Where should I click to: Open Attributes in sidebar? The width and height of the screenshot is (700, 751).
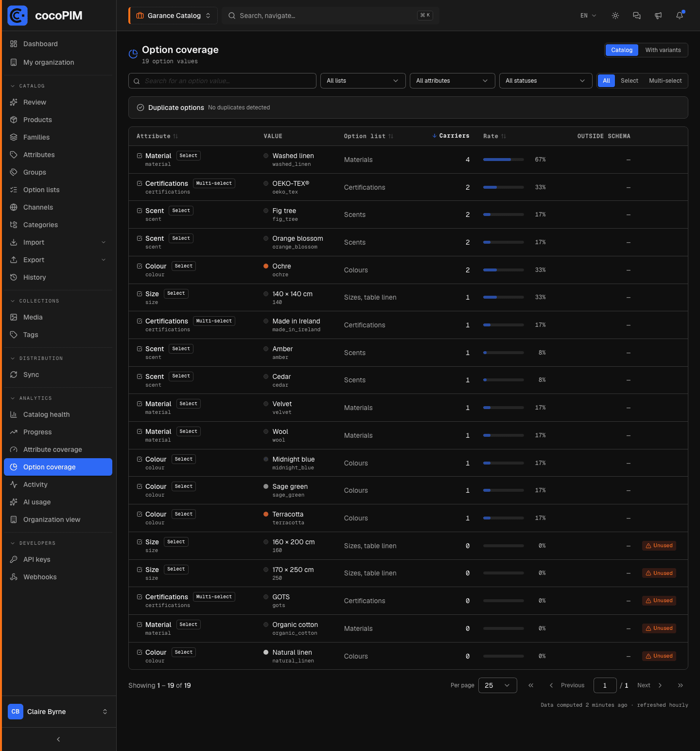click(x=58, y=155)
